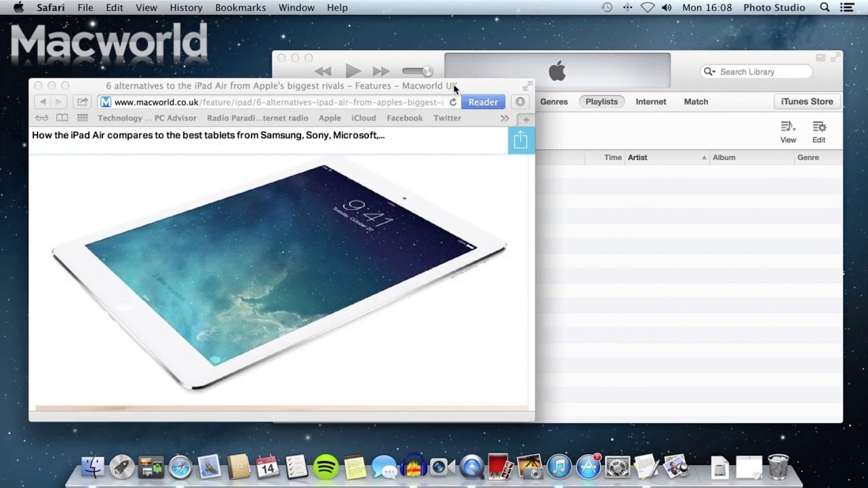
Task: Sort the iTunes list by Genre
Action: [818, 157]
